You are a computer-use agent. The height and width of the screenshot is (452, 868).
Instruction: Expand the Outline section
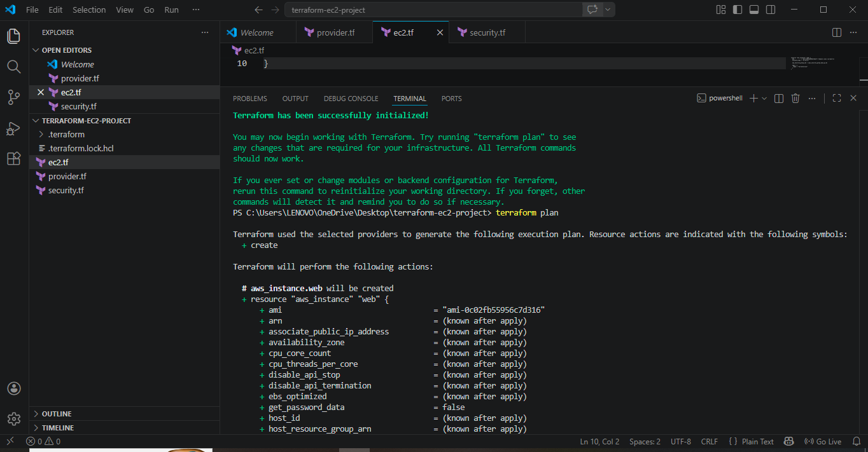point(57,414)
